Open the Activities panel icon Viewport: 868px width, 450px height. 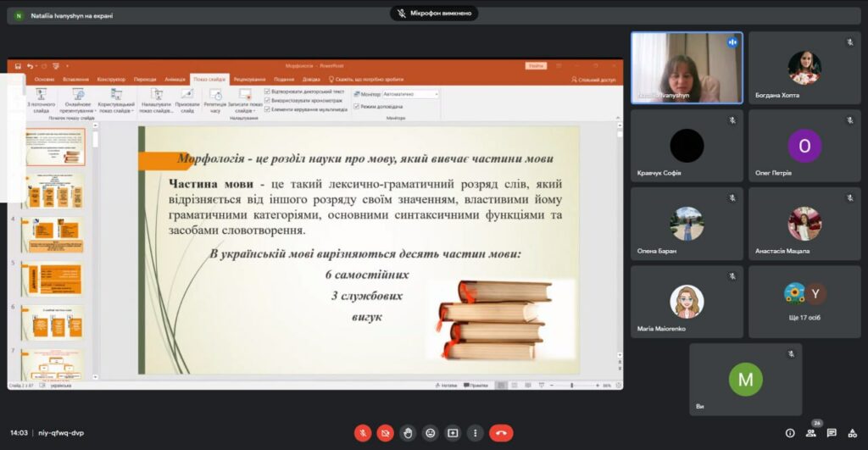pos(852,433)
